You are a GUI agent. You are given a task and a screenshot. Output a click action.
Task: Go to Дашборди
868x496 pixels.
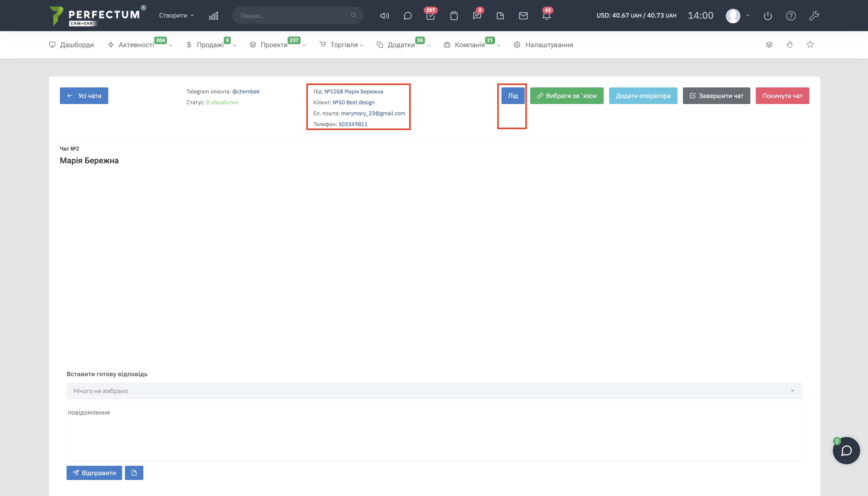[x=71, y=45]
